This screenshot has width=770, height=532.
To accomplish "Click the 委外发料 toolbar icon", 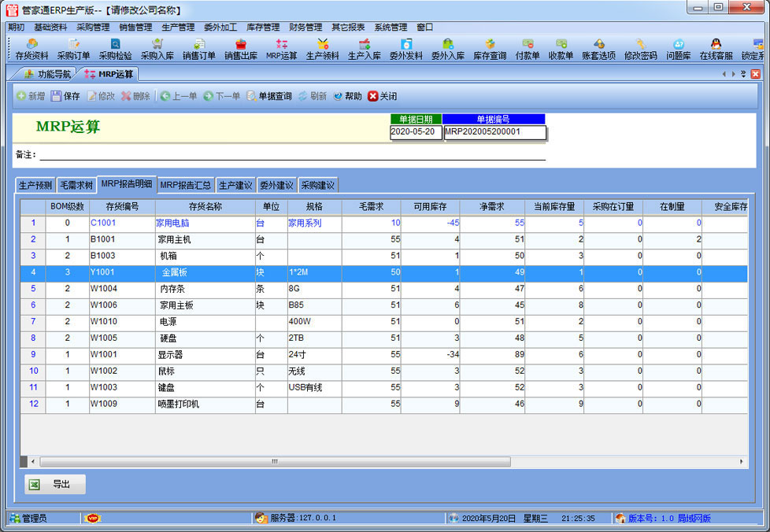I will click(x=405, y=49).
